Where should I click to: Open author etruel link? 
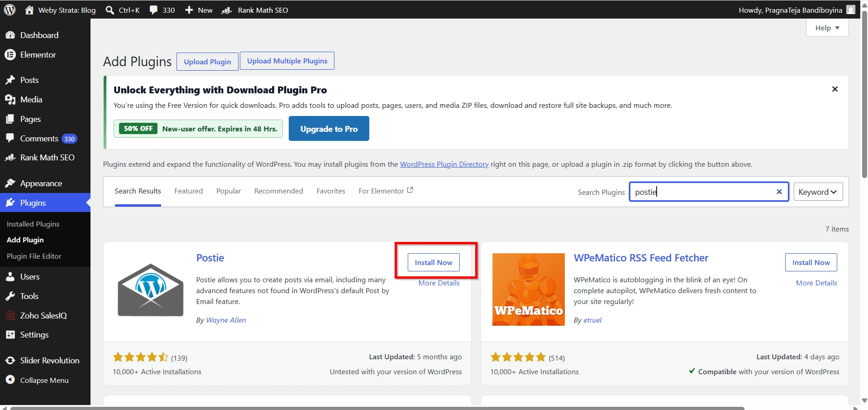(x=592, y=320)
